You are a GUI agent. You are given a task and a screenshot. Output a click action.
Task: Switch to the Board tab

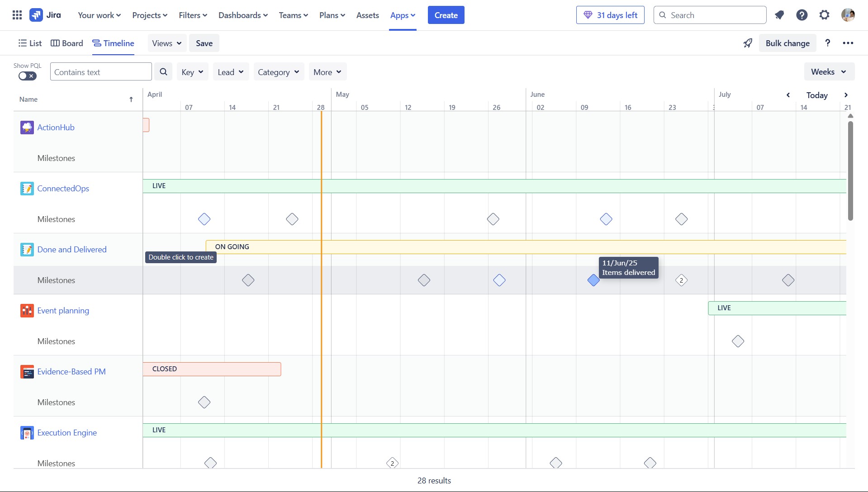click(x=66, y=43)
